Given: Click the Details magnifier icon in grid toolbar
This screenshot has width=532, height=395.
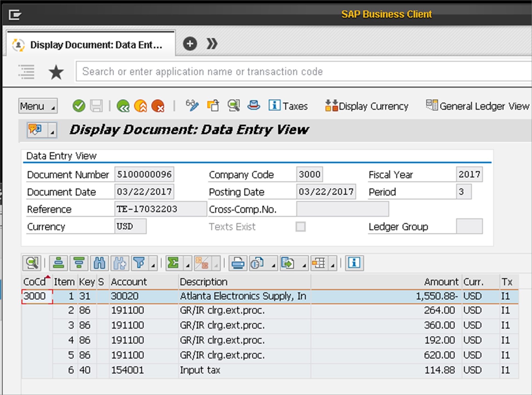Looking at the screenshot, I should (x=32, y=263).
